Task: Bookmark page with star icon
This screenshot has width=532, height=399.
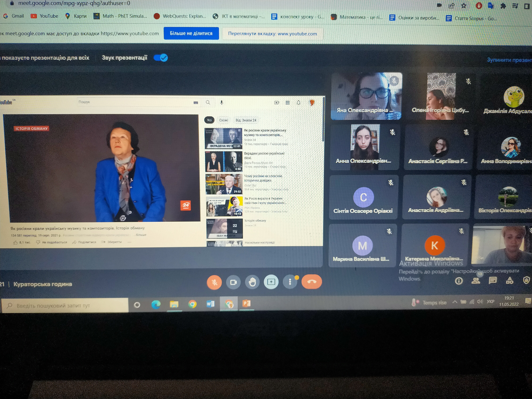Action: click(x=464, y=6)
